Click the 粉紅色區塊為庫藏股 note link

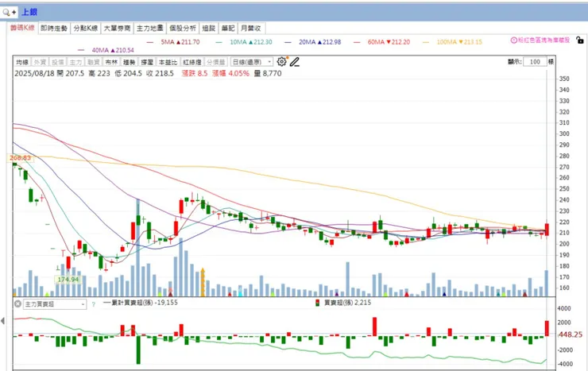click(544, 40)
